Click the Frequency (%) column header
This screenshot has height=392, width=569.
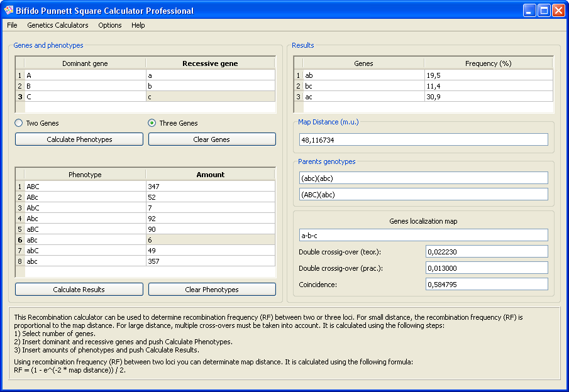click(x=489, y=63)
